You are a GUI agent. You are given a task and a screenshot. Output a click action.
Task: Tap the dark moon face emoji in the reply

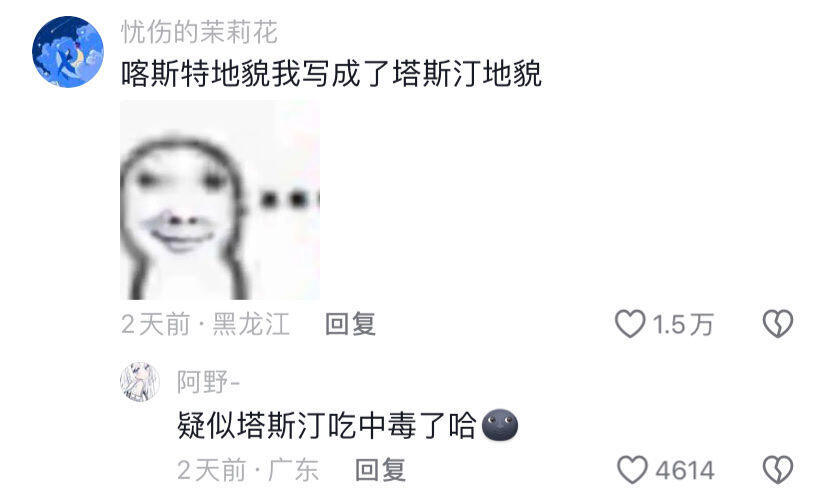click(x=500, y=425)
